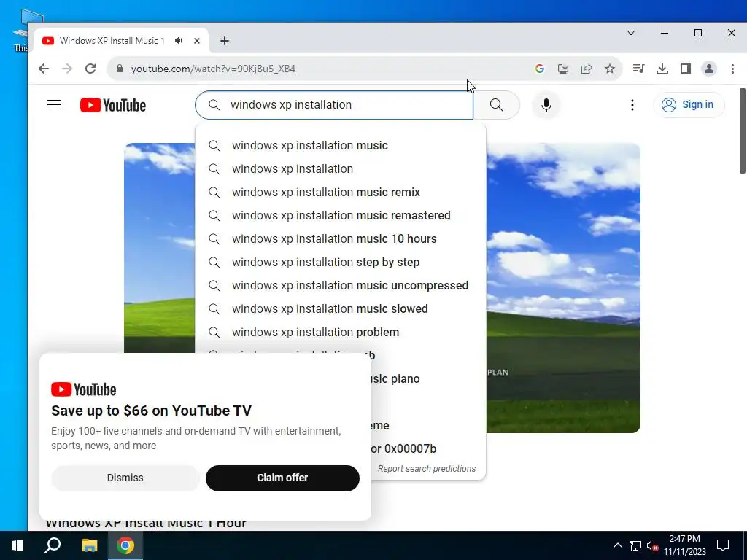
Task: Click the page vertical scrollbar
Action: tap(742, 131)
